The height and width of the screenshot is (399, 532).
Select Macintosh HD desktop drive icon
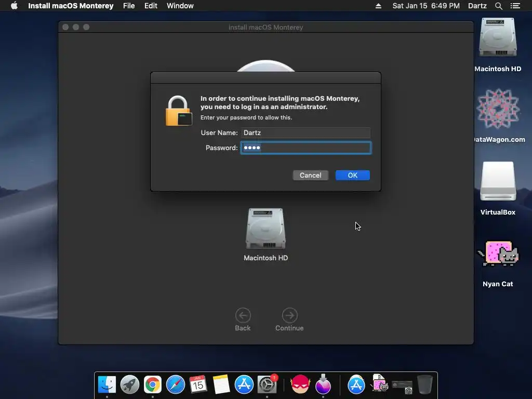coord(498,37)
